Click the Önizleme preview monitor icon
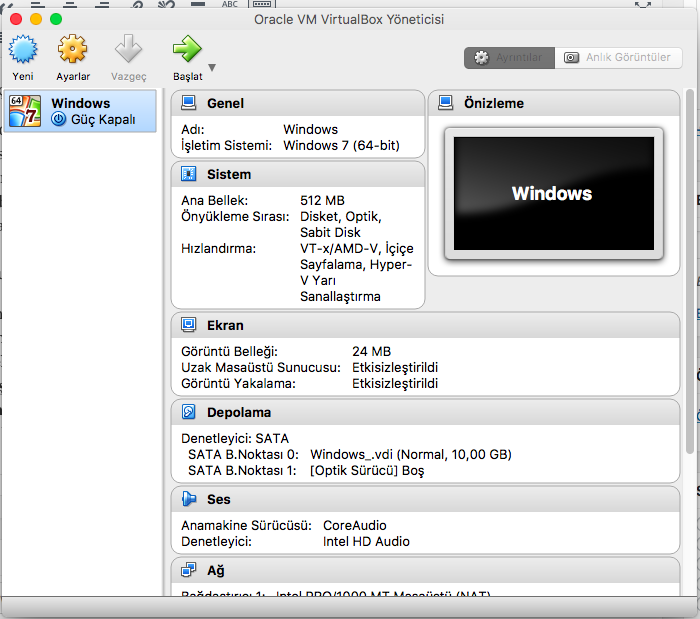Viewport: 700px width, 619px height. [446, 103]
